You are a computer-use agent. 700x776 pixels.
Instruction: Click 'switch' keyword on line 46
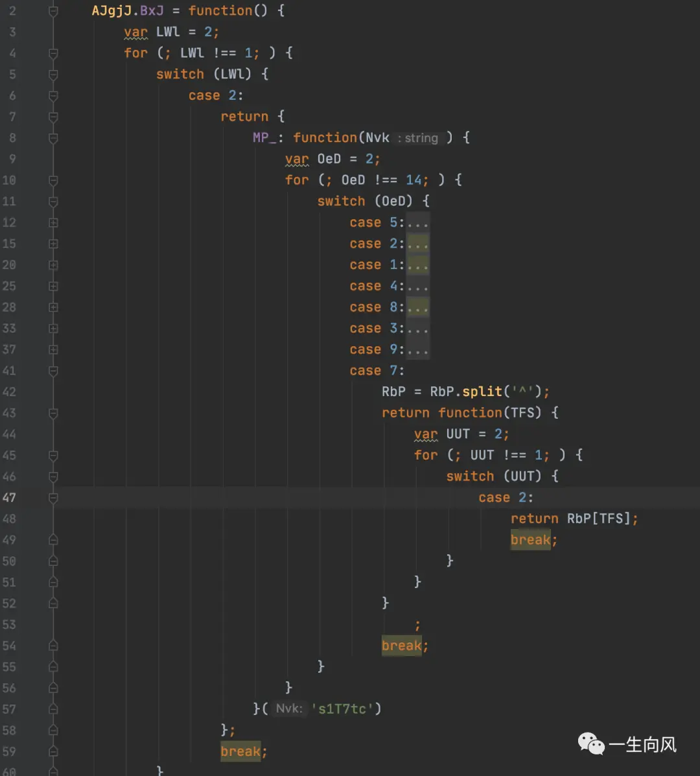pos(470,476)
